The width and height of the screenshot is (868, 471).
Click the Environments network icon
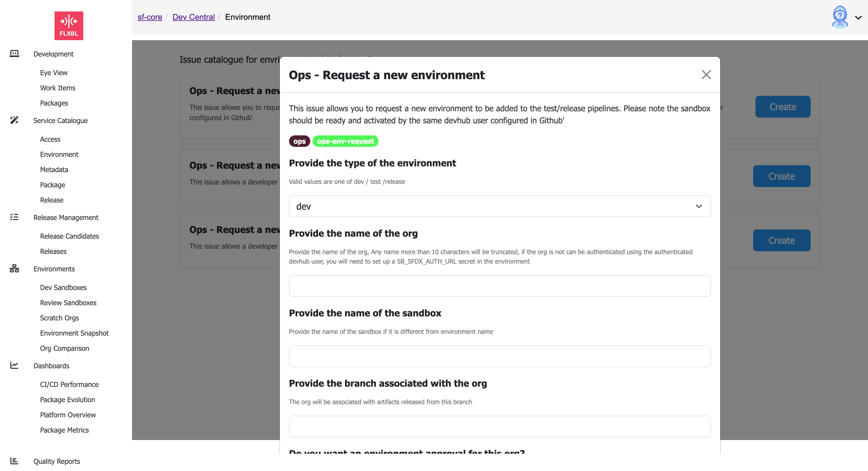point(14,269)
